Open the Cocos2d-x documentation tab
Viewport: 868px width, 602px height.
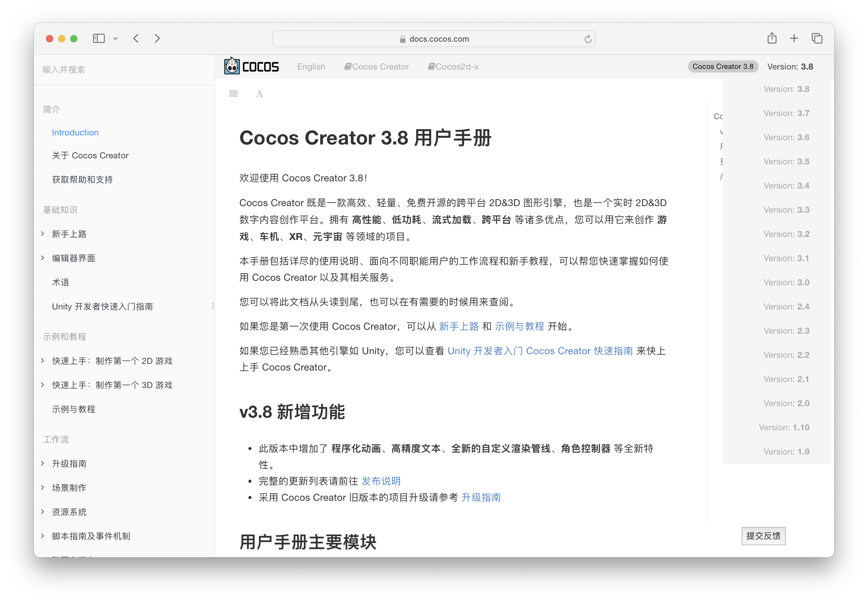[x=453, y=66]
